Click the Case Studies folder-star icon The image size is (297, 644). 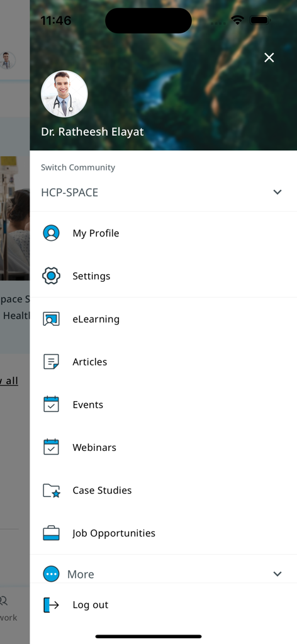[x=52, y=491]
